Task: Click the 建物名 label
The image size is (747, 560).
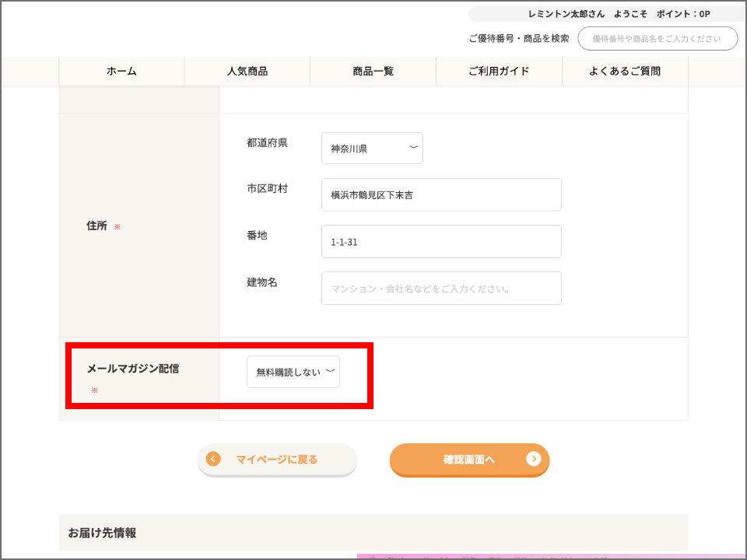Action: pos(262,282)
